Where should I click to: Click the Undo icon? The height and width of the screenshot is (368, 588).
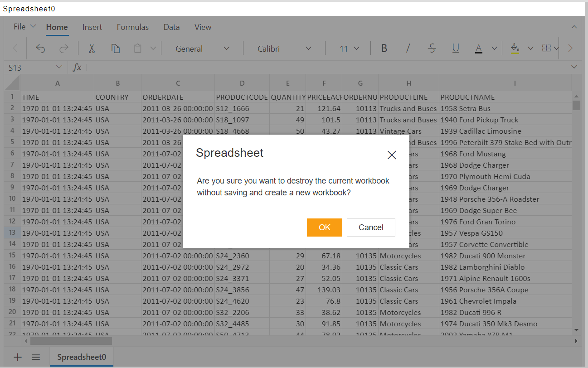point(40,48)
